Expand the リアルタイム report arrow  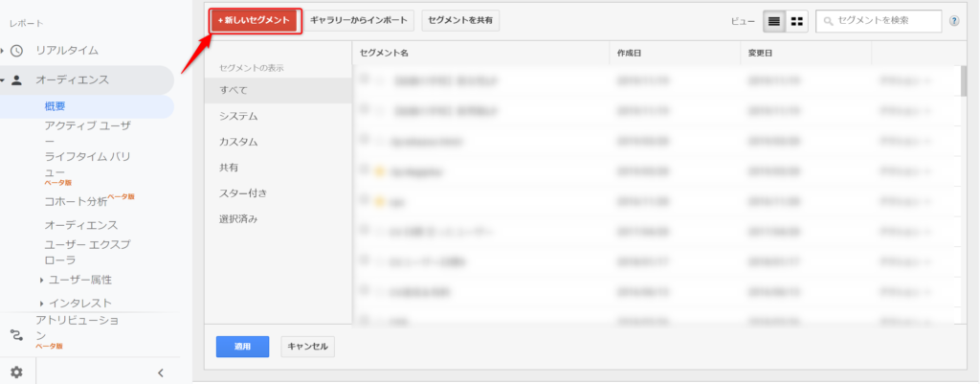pyautogui.click(x=3, y=51)
